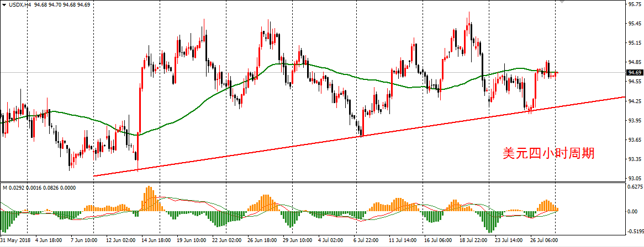Click the 14 Jun 18:00 time label
The width and height of the screenshot is (644, 247).
coord(156,241)
